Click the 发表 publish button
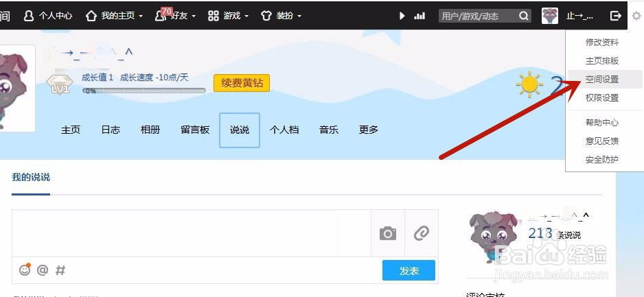 click(409, 270)
